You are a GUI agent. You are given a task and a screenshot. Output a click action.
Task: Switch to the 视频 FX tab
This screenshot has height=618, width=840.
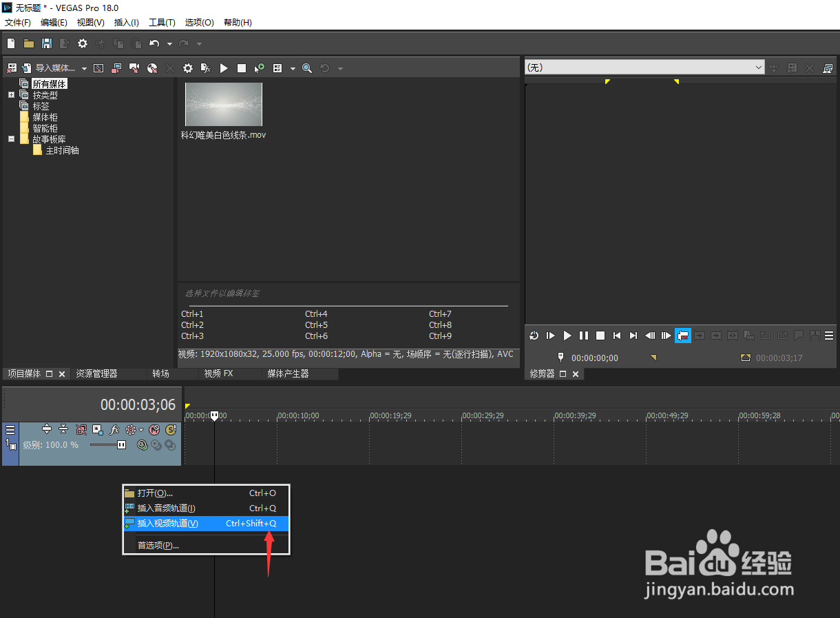pos(218,373)
